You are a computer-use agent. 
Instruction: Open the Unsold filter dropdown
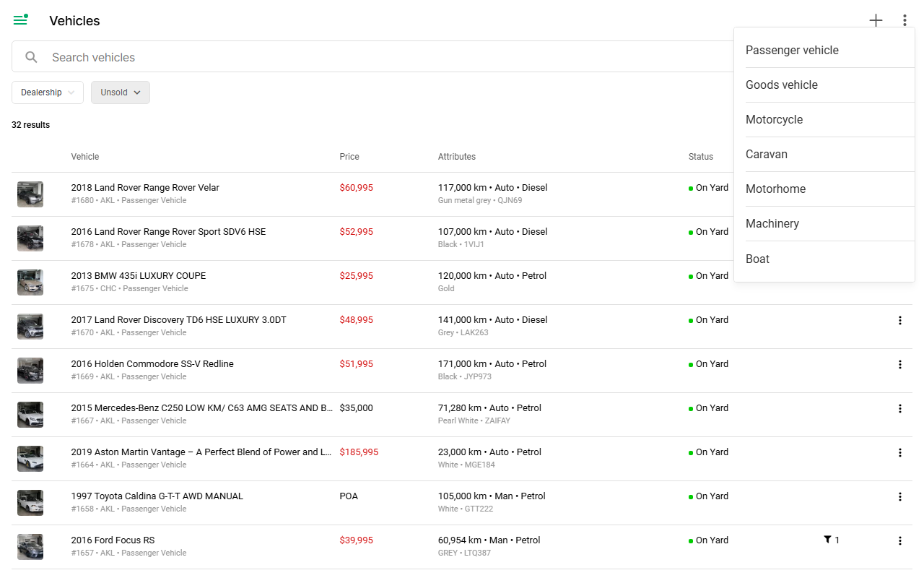pos(121,92)
